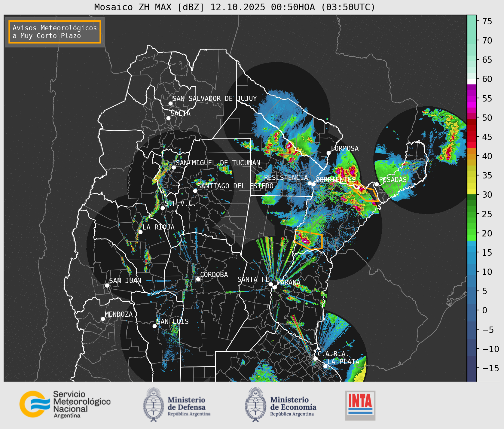
Task: Click the POSADAS text label
Action: (x=393, y=180)
